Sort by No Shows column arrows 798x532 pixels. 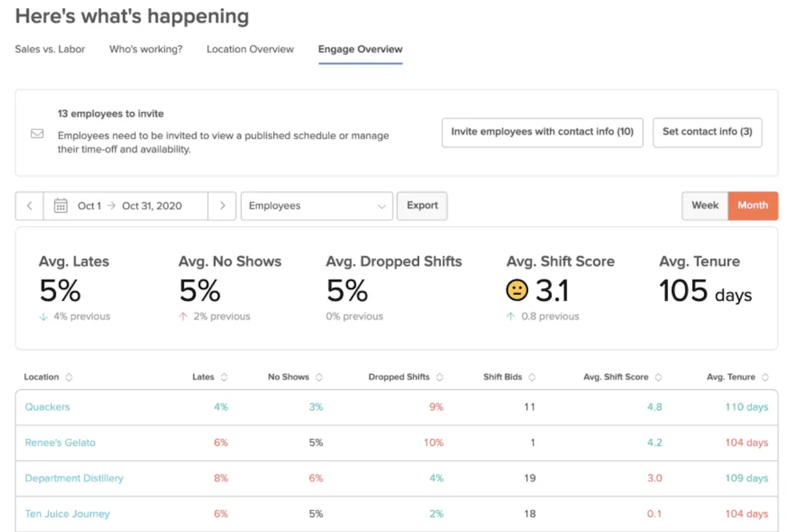pos(319,377)
